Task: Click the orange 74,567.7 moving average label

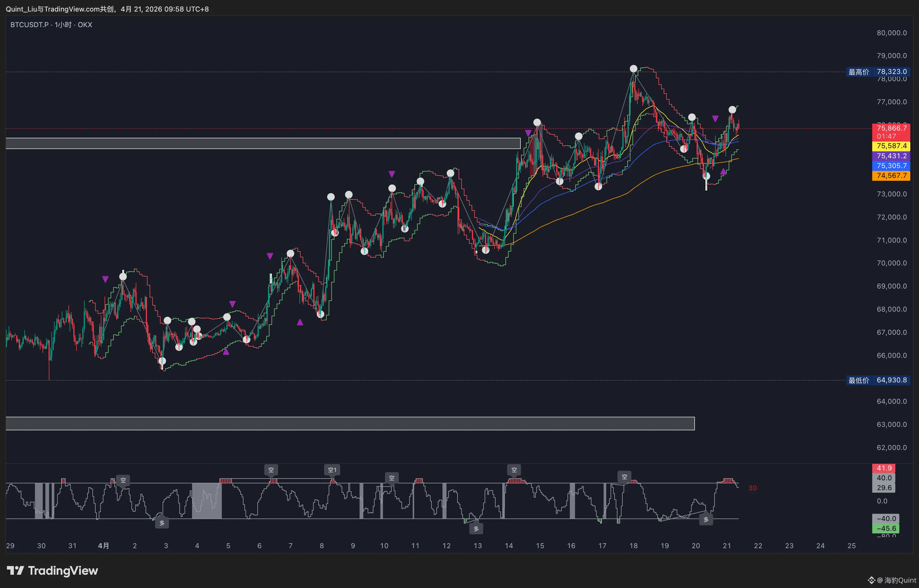Action: click(891, 176)
